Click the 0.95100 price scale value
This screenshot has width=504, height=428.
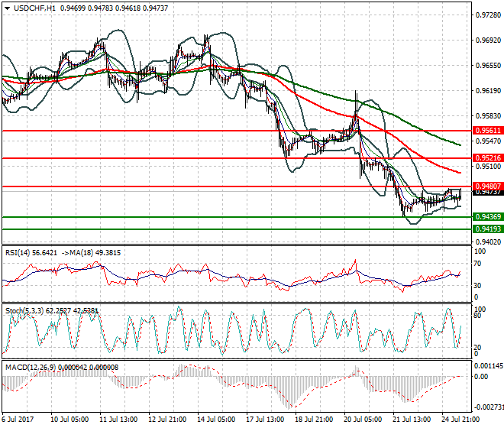coord(488,167)
